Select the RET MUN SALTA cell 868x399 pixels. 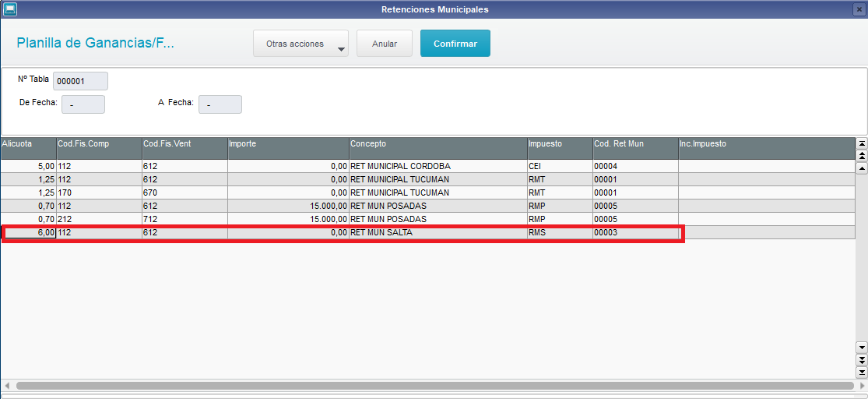tap(438, 233)
